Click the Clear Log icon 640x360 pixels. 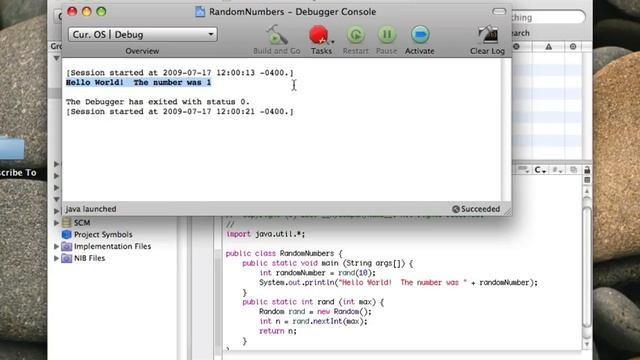tap(488, 35)
